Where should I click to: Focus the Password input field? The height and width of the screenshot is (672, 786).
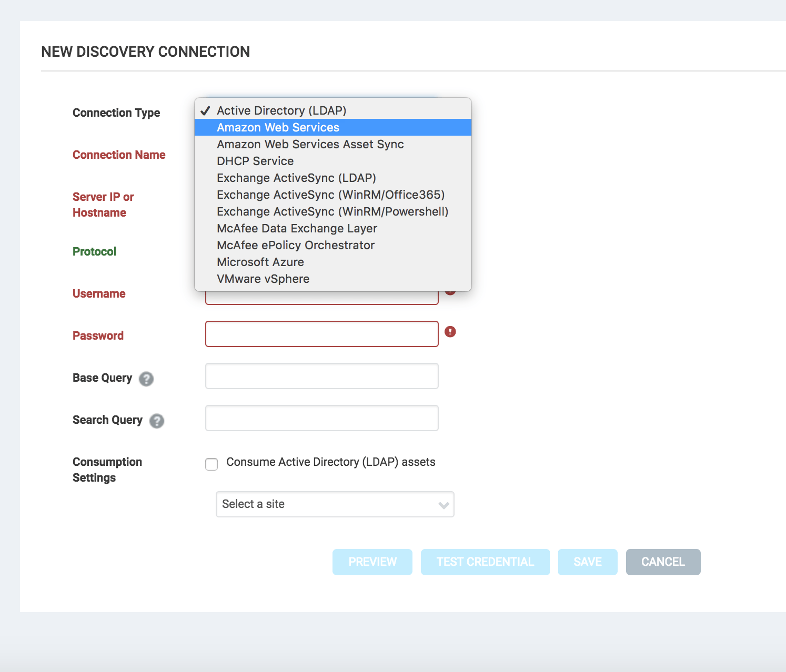click(x=322, y=334)
